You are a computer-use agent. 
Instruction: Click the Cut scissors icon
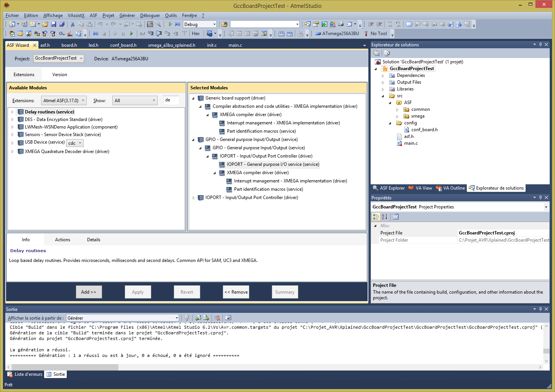tap(72, 24)
